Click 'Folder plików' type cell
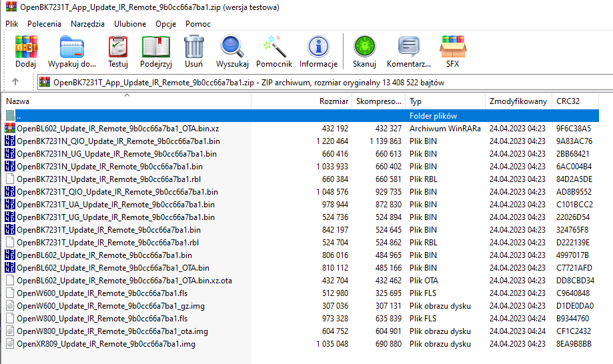Viewport: 613px width, 364px height. coord(433,116)
